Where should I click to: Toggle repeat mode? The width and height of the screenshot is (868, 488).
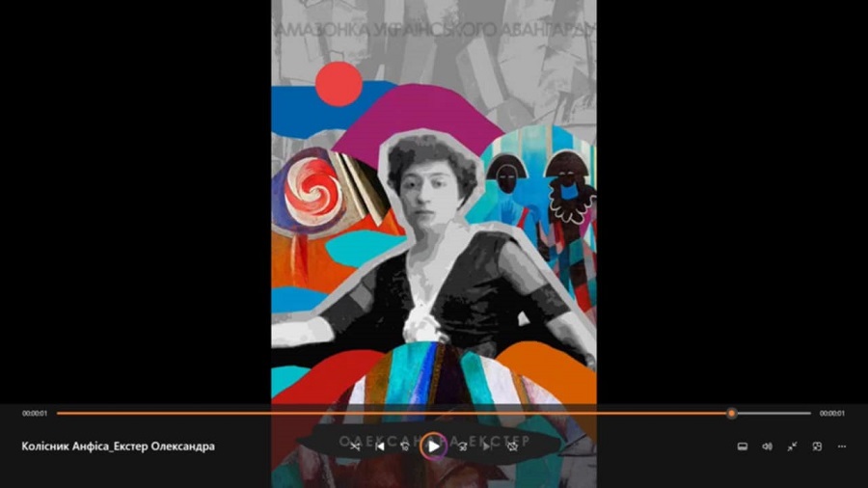513,446
